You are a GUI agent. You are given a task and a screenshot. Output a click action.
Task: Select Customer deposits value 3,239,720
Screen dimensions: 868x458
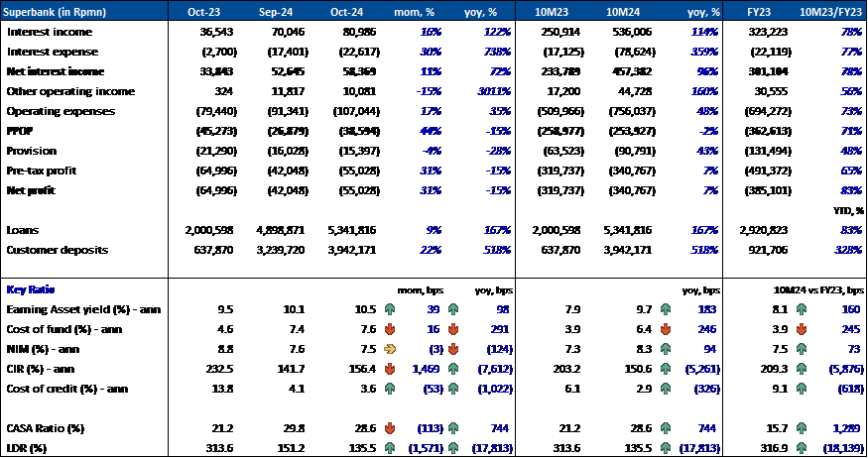click(x=280, y=250)
